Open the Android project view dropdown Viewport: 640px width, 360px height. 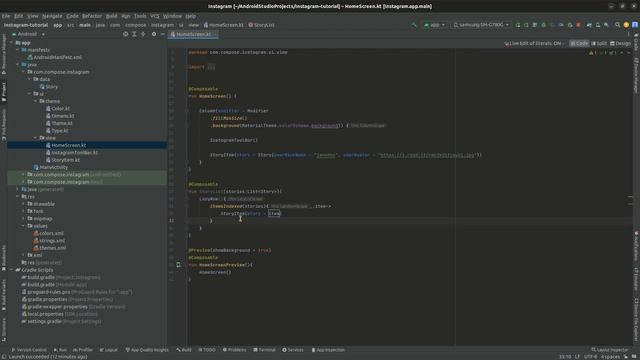point(28,34)
